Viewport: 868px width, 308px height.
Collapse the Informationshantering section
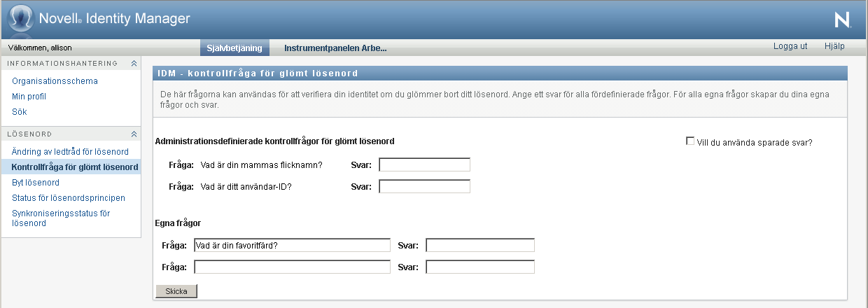click(134, 64)
